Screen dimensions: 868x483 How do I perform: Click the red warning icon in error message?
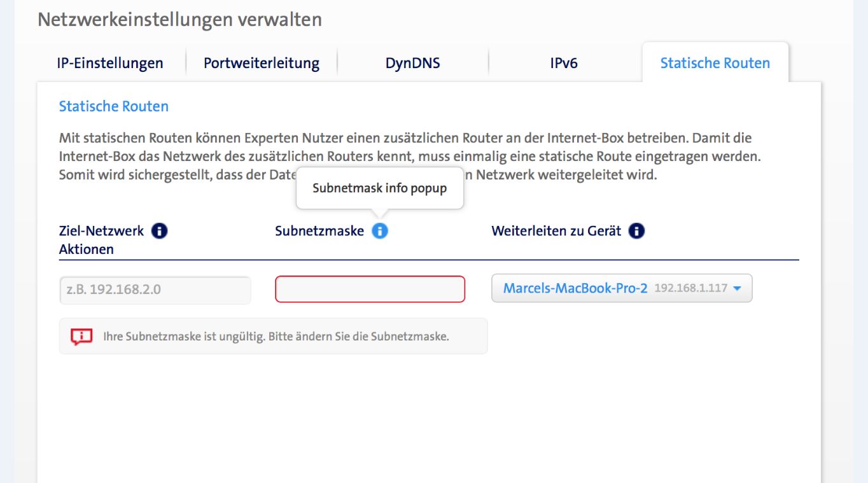tap(81, 337)
